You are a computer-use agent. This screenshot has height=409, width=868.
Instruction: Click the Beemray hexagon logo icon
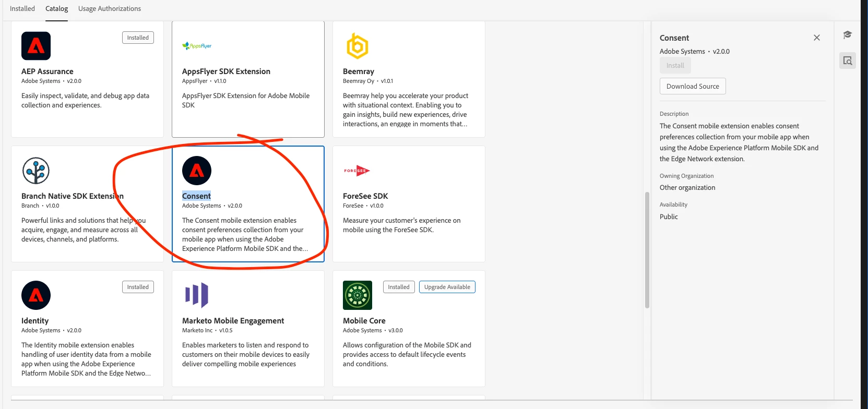(x=358, y=46)
